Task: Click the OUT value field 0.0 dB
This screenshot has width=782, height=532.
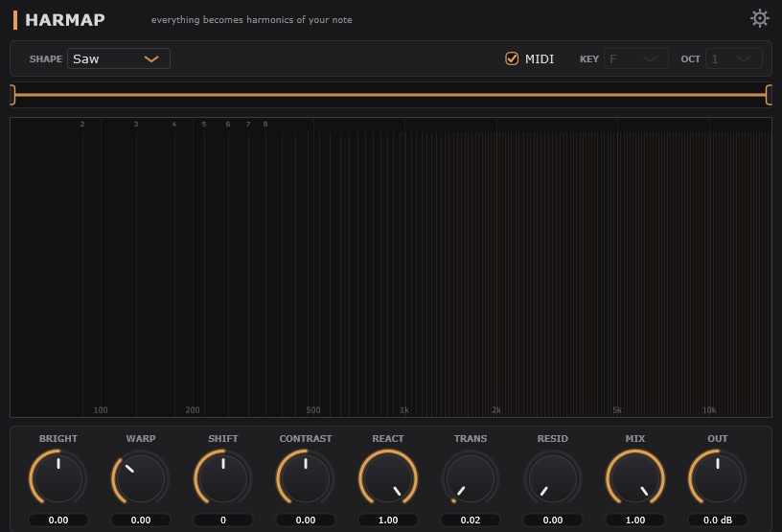Action: 718,520
